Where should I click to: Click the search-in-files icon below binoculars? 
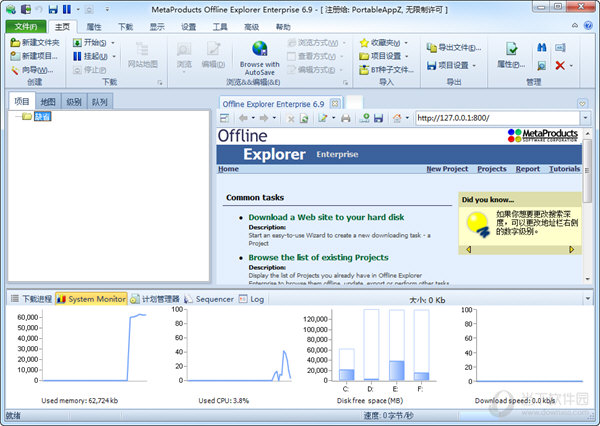tap(541, 65)
